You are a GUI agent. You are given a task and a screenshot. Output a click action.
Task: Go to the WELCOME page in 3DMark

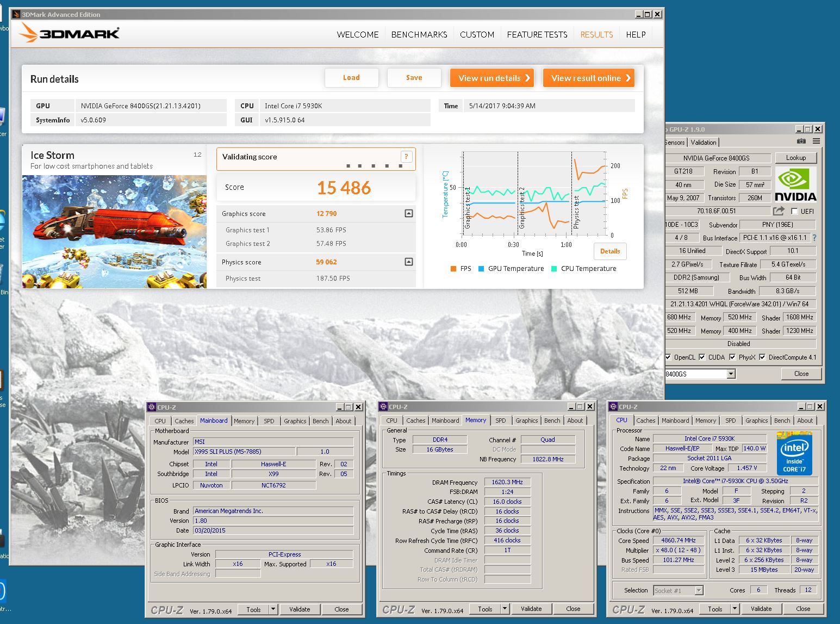coord(358,34)
